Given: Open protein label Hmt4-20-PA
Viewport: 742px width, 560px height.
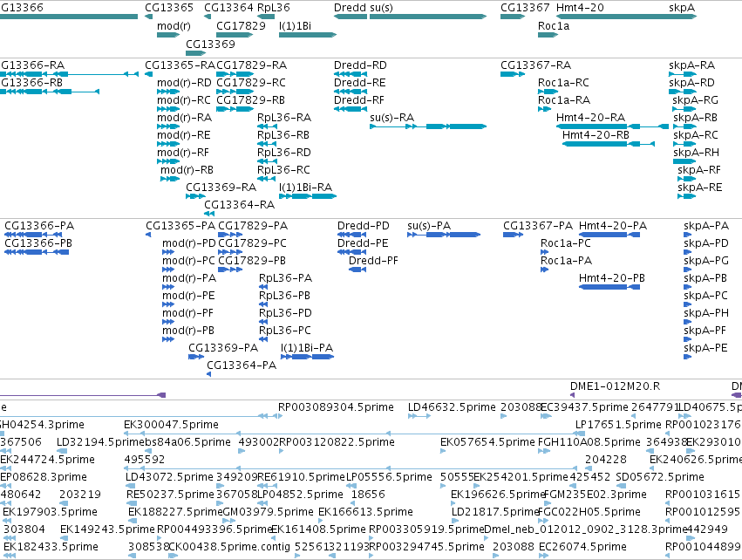Looking at the screenshot, I should coord(613,225).
